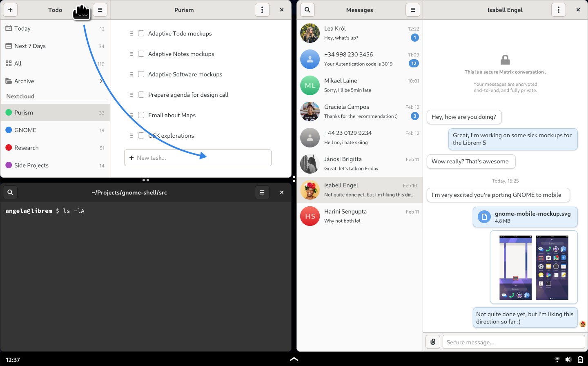Viewport: 588px width, 366px height.
Task: Click Lea Król's avatar
Action: (x=310, y=33)
